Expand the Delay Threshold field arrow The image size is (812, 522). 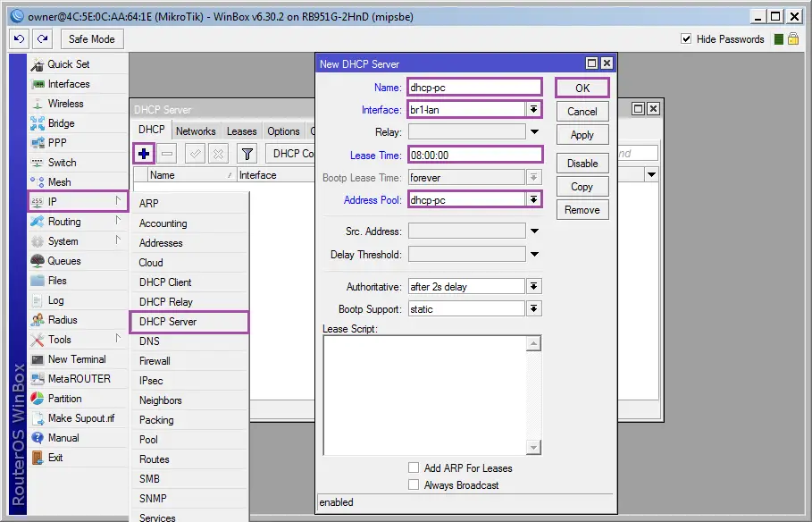tap(534, 255)
